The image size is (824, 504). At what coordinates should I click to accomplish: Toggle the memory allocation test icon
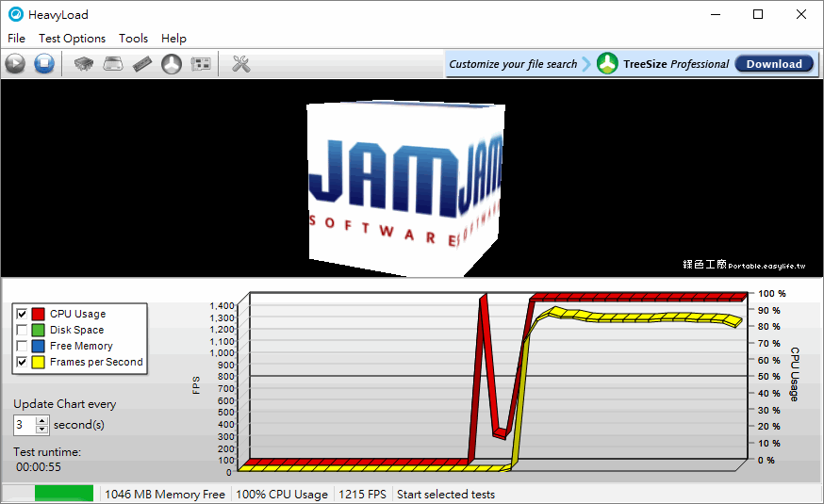click(142, 64)
